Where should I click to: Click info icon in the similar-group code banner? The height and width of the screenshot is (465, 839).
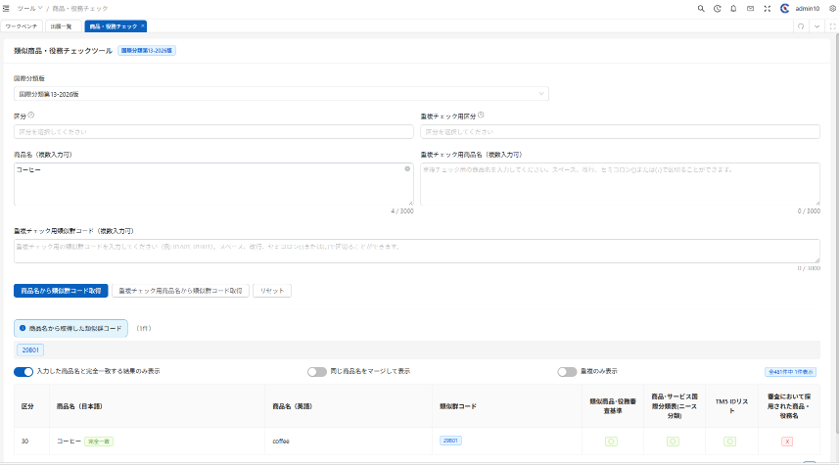[22, 328]
